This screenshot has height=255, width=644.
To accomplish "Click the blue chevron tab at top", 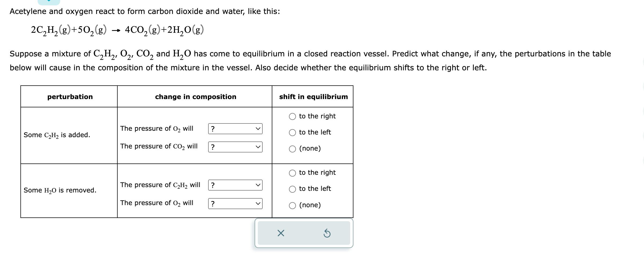I will (x=49, y=2).
